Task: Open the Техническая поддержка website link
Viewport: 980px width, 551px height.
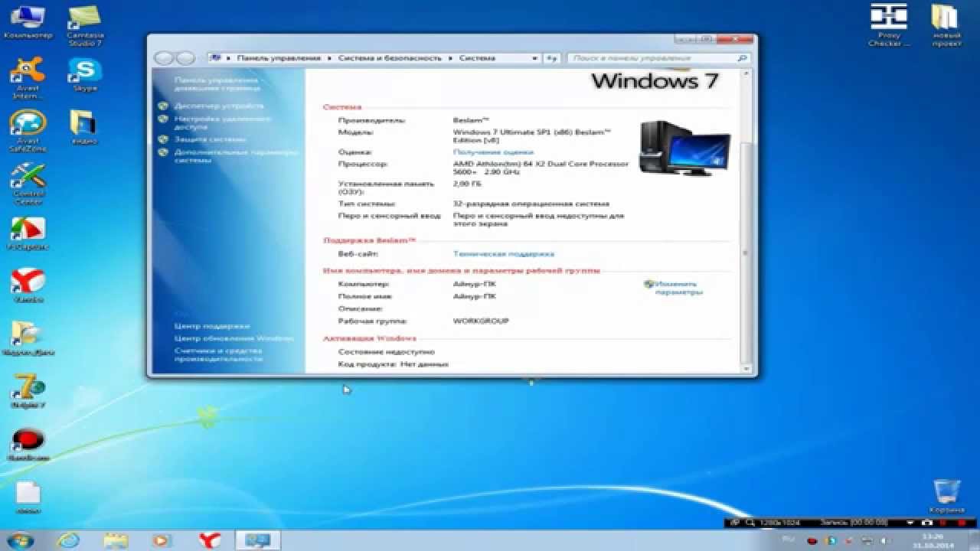Action: [x=504, y=254]
